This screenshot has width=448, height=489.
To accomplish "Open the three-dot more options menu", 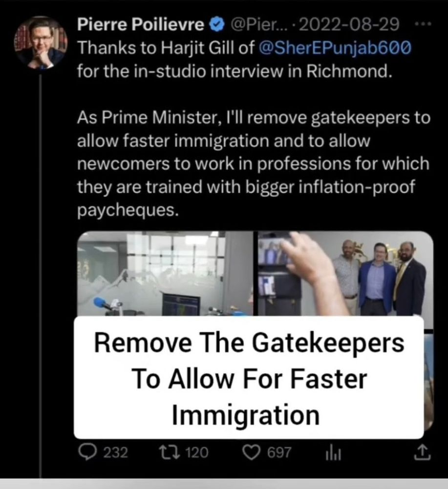I will point(425,23).
